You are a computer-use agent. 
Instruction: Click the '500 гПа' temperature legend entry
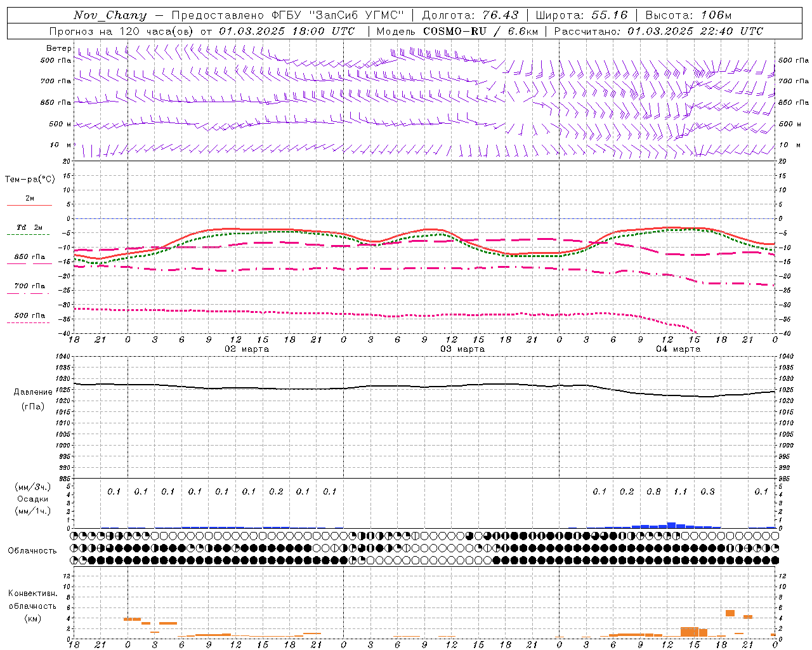[x=30, y=315]
